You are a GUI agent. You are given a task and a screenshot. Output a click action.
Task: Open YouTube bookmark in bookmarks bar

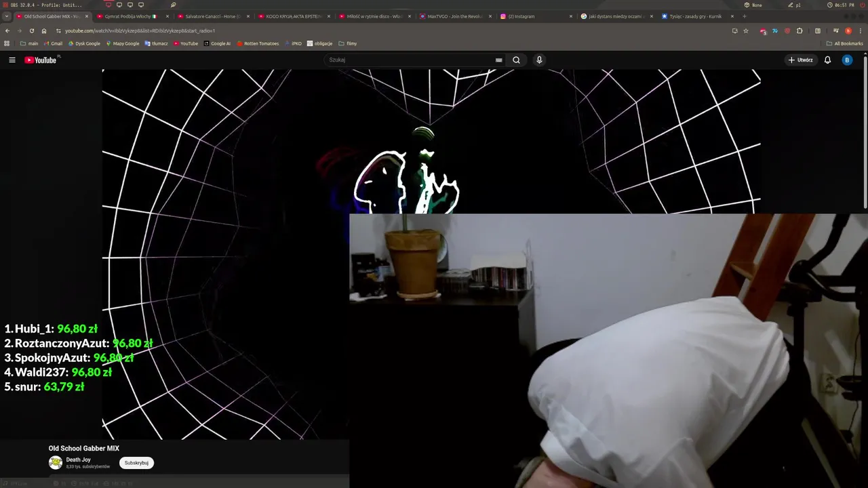coord(186,43)
